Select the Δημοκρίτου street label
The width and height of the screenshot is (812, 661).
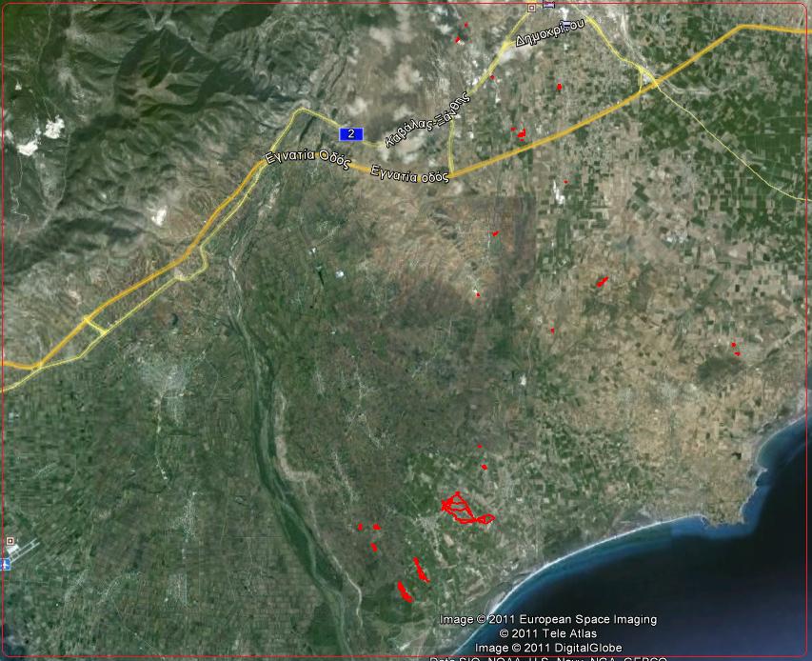pos(546,32)
